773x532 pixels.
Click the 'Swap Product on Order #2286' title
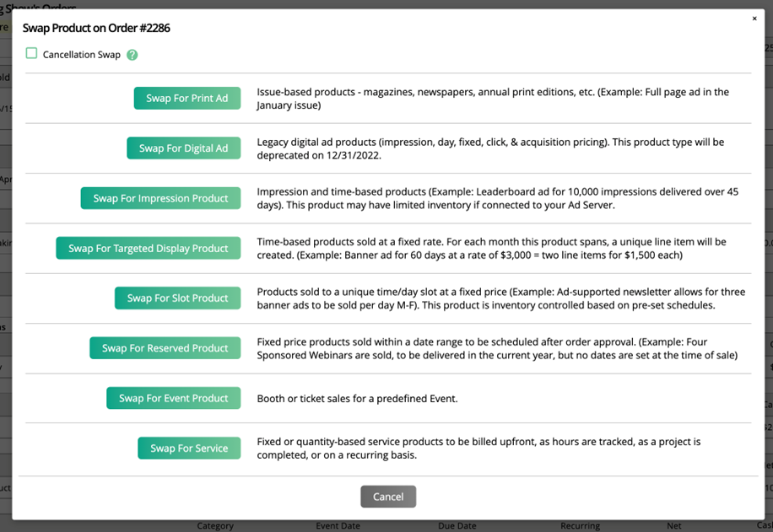96,28
